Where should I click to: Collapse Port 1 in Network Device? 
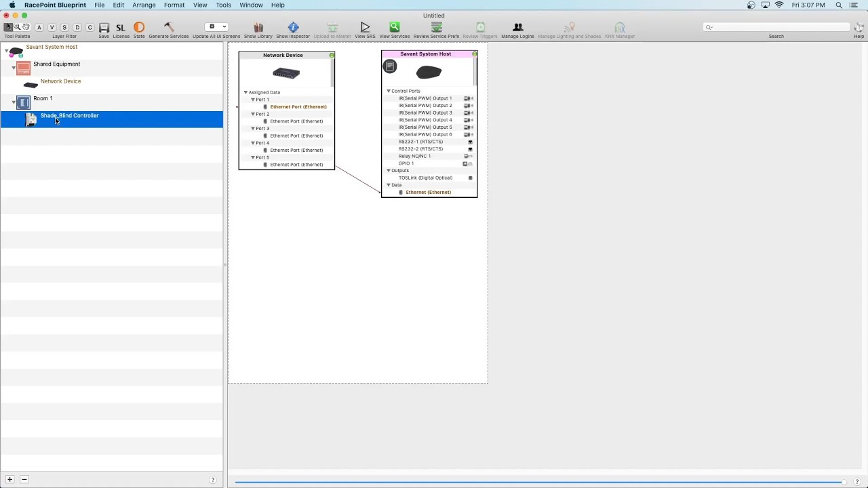(253, 100)
